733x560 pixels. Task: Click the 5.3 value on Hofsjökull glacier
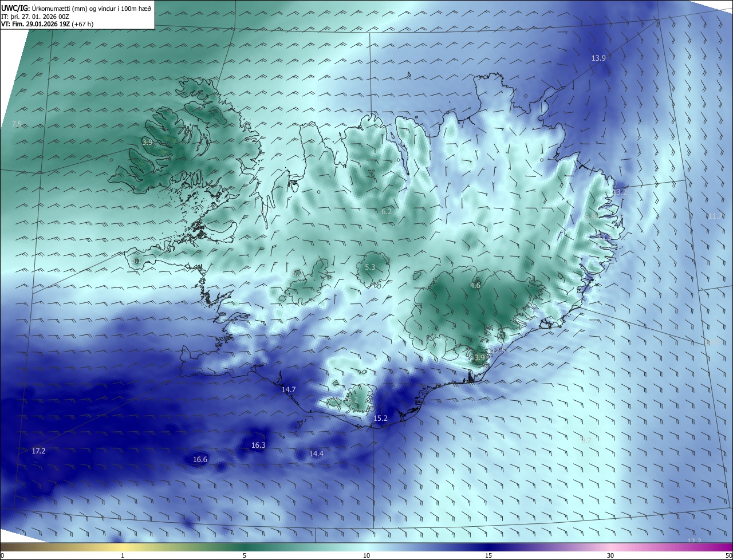370,267
